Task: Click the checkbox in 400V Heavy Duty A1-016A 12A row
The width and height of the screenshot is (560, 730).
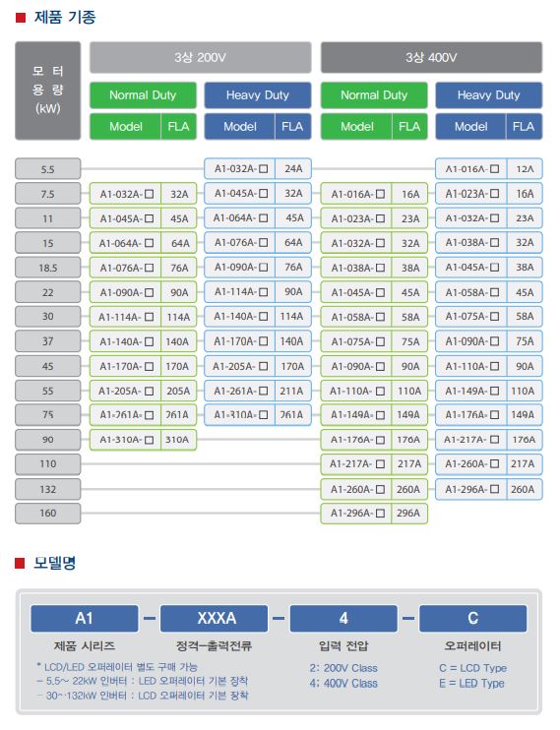Action: [x=494, y=168]
